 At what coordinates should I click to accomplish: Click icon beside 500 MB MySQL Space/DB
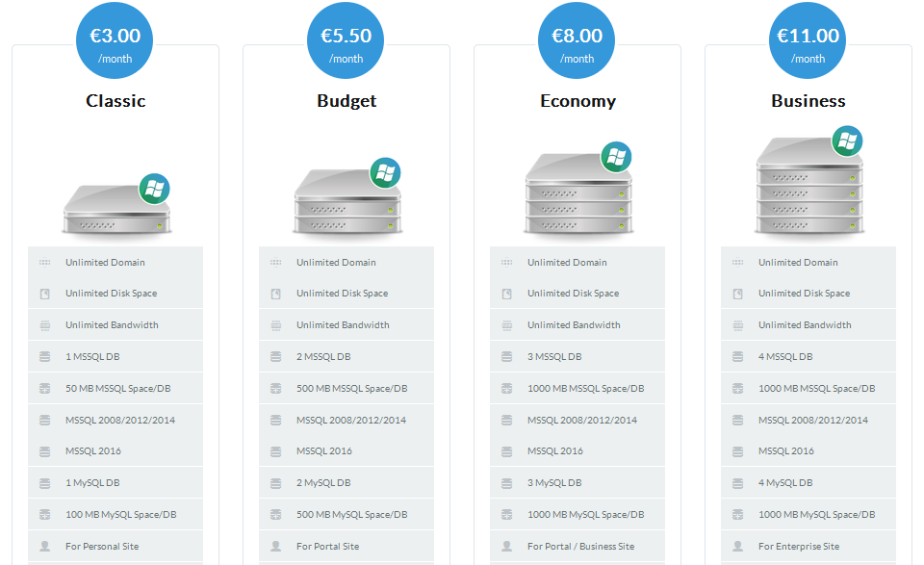276,514
